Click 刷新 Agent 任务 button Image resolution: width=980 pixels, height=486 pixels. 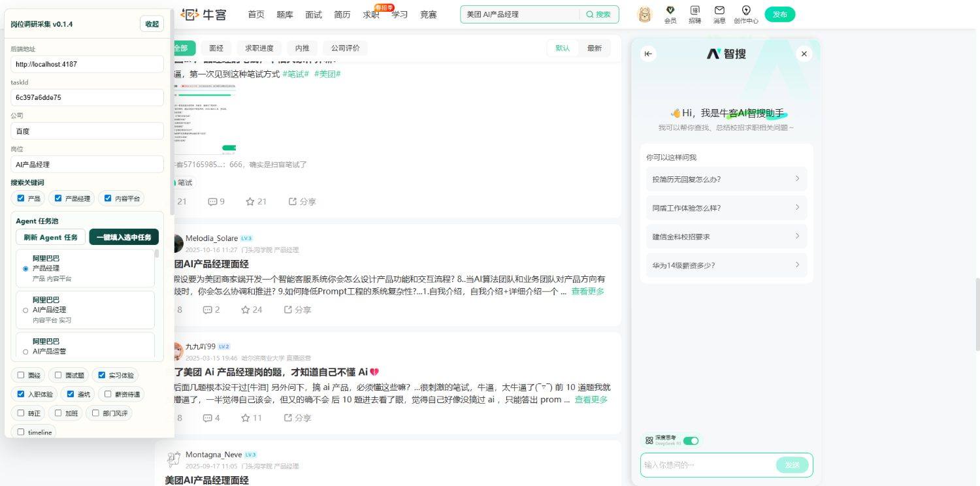50,237
